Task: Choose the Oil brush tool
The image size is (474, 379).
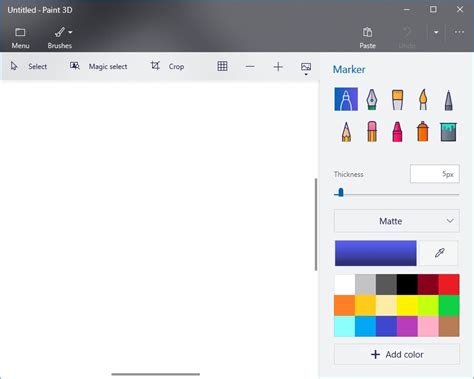Action: tap(397, 99)
